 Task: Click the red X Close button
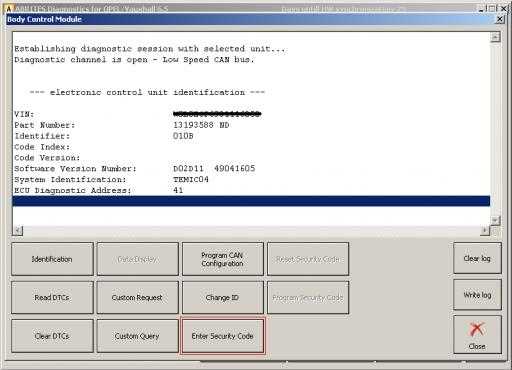coord(477,335)
